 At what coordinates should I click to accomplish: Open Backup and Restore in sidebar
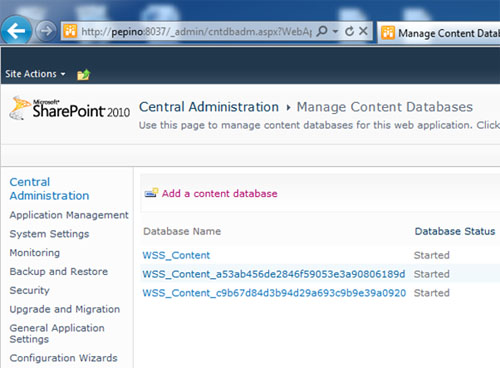(x=59, y=271)
